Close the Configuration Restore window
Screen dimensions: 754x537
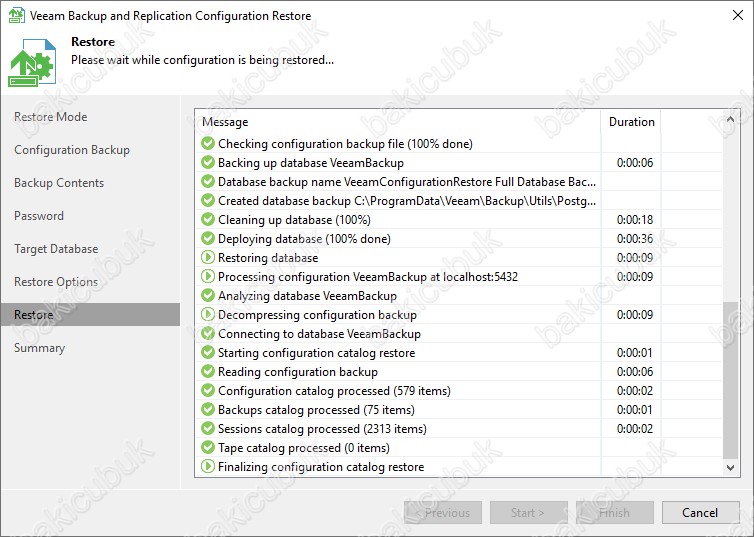(x=738, y=15)
